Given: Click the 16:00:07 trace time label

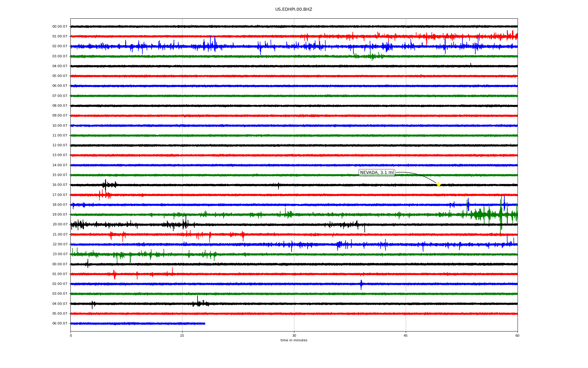Looking at the screenshot, I should point(60,185).
